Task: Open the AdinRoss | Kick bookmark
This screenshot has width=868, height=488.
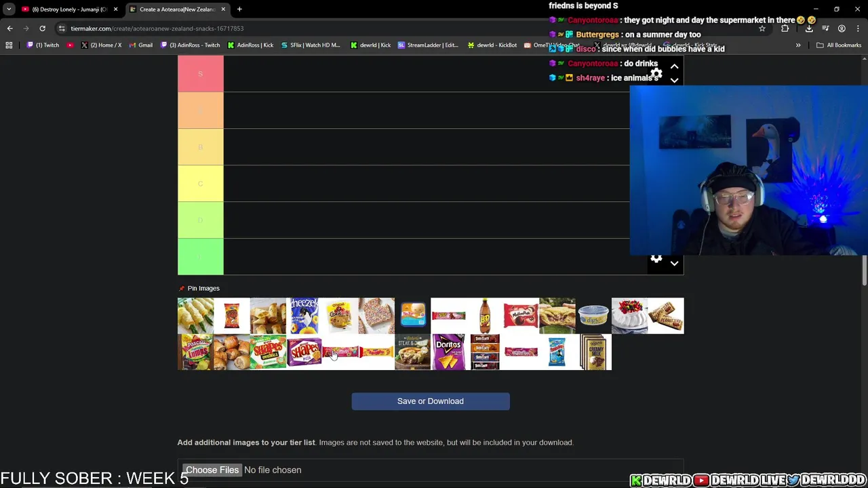Action: click(x=250, y=45)
